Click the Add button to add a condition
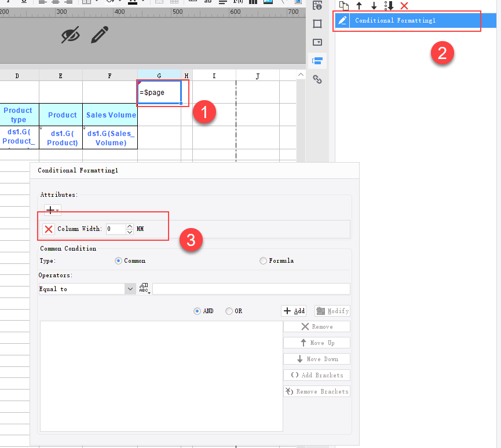Viewport: 501px width, 448px height. coord(294,311)
